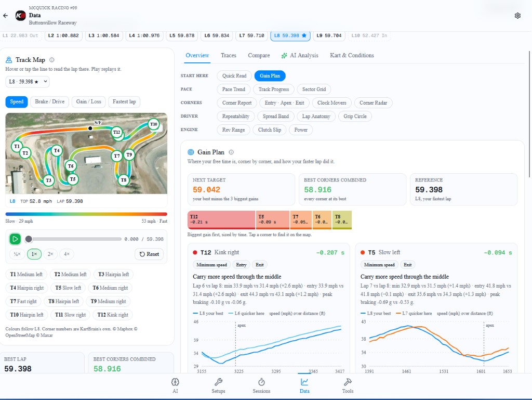
Task: Click the Track Map info icon
Action: point(52,60)
